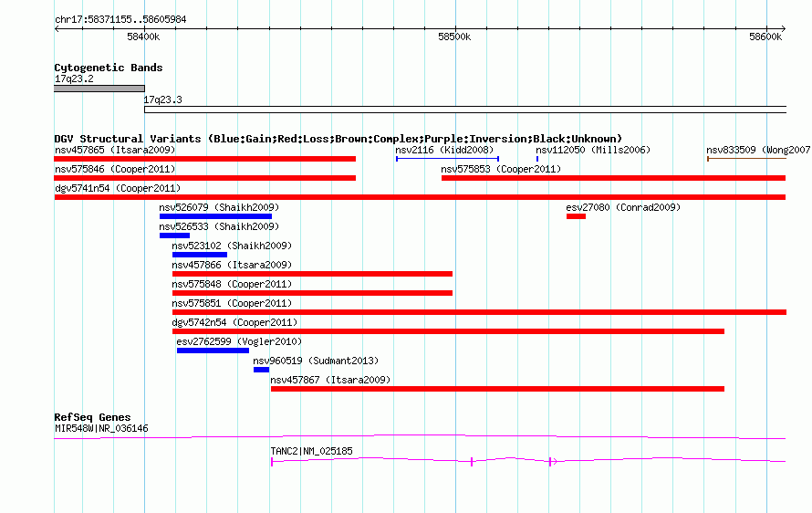
Task: Click the 58600k ruler position label
Action: coord(765,37)
